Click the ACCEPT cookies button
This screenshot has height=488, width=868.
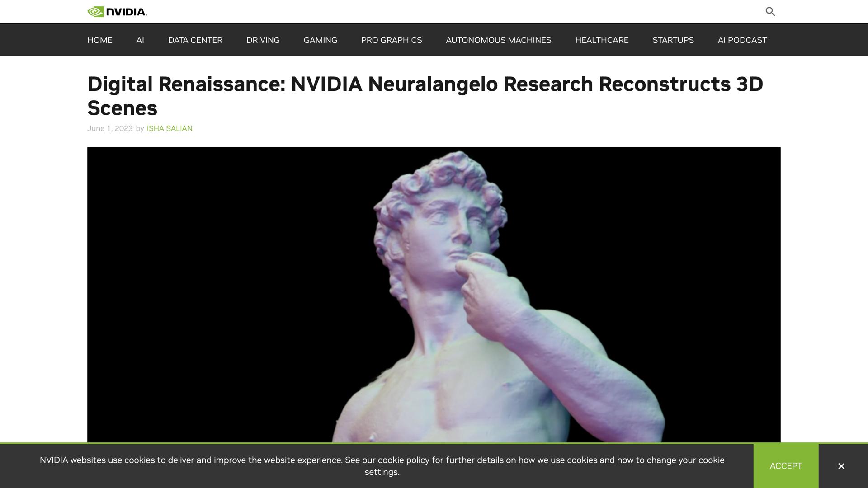[785, 466]
